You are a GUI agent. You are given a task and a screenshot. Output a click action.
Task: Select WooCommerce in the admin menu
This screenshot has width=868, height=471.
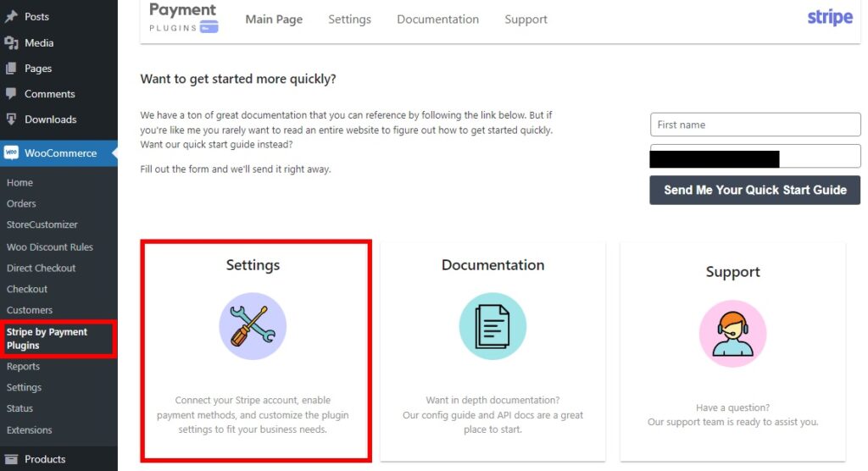coord(58,152)
